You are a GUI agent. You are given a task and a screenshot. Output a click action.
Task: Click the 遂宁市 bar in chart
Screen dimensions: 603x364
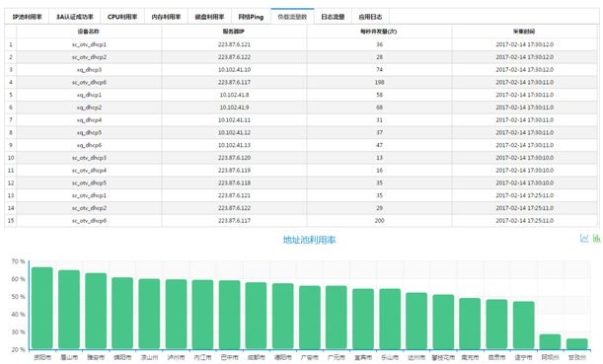pyautogui.click(x=524, y=326)
